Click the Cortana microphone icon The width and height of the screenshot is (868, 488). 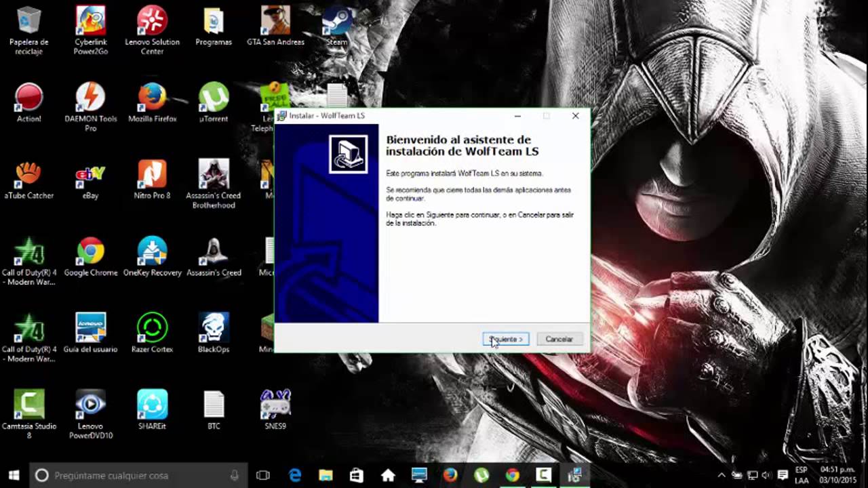[235, 475]
